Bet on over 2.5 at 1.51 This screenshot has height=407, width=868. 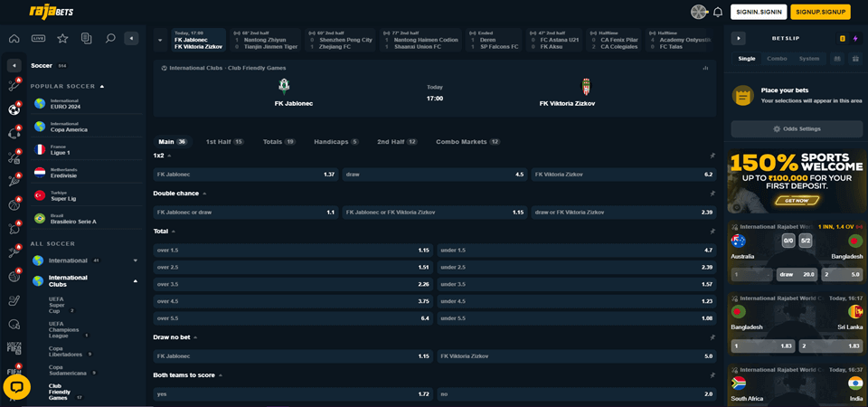[x=293, y=268]
